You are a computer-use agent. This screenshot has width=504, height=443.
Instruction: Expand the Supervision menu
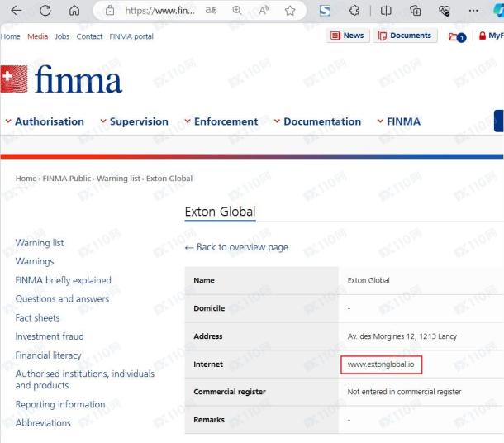click(134, 121)
